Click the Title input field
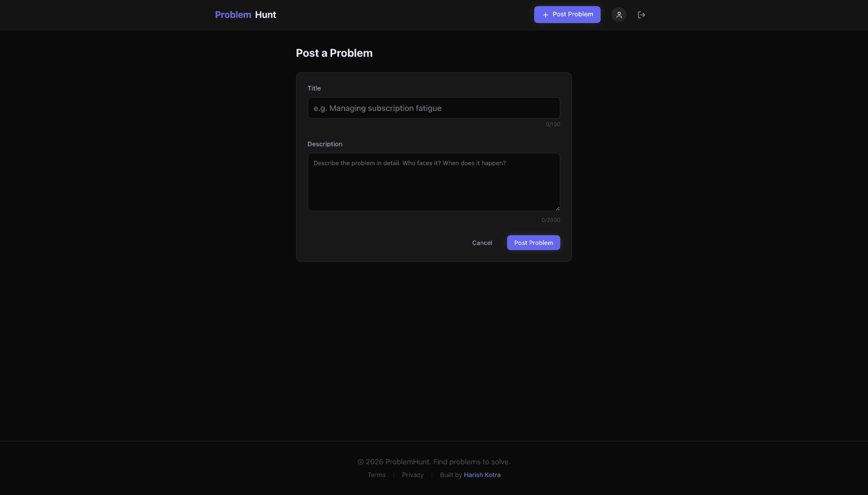The image size is (868, 495). point(433,108)
